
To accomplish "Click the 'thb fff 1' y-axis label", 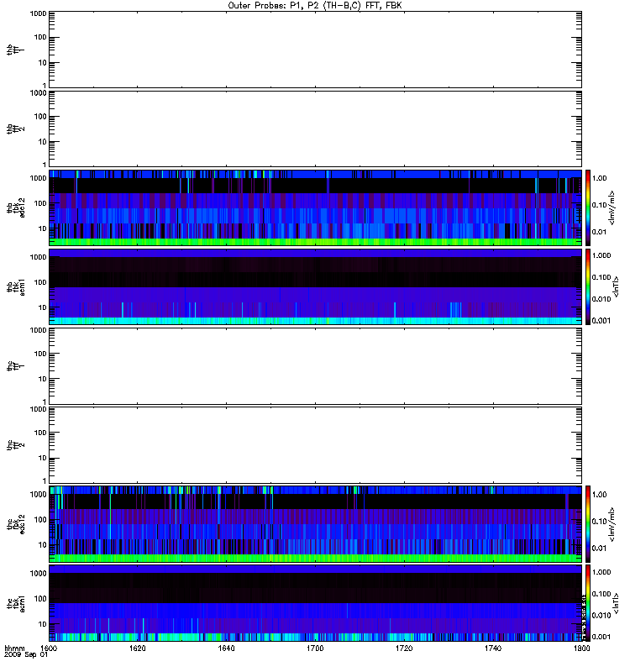I will pos(15,50).
